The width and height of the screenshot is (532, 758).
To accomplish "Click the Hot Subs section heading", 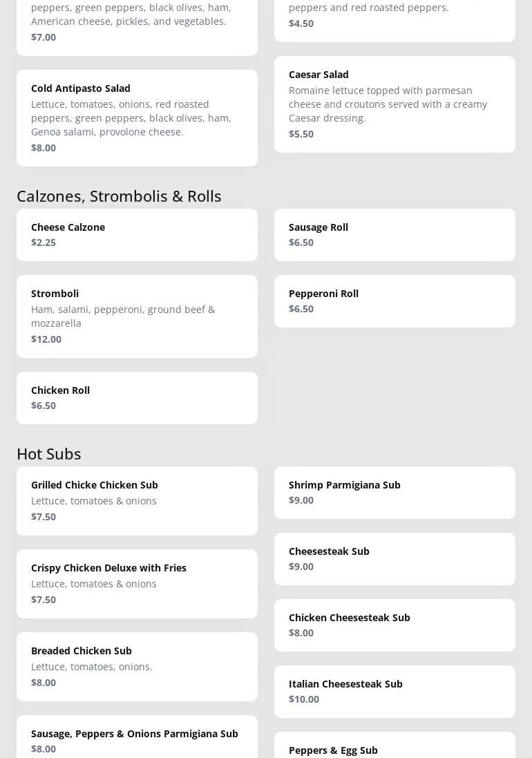I will tap(49, 453).
